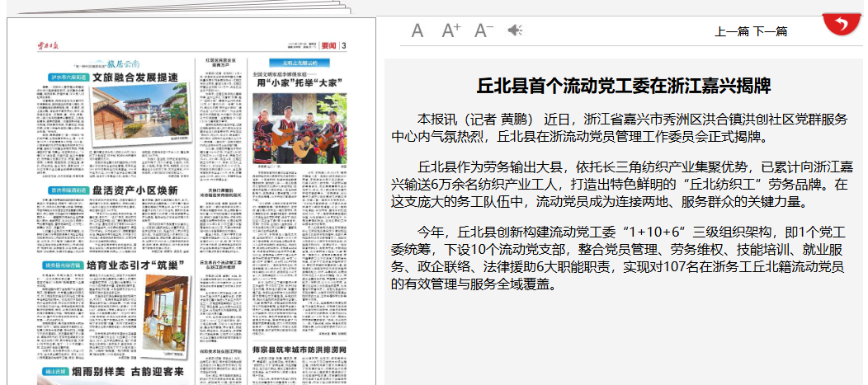The height and width of the screenshot is (385, 868).
Task: Open the 红塔区民营企业逾两万户 short news item
Action: click(x=219, y=61)
